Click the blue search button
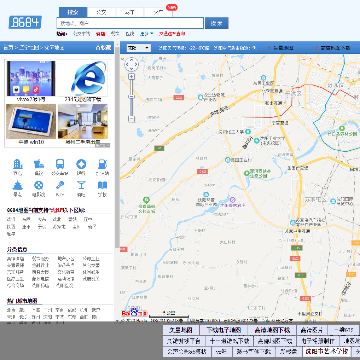Screen dimensions: 360x360 pyautogui.click(x=217, y=23)
